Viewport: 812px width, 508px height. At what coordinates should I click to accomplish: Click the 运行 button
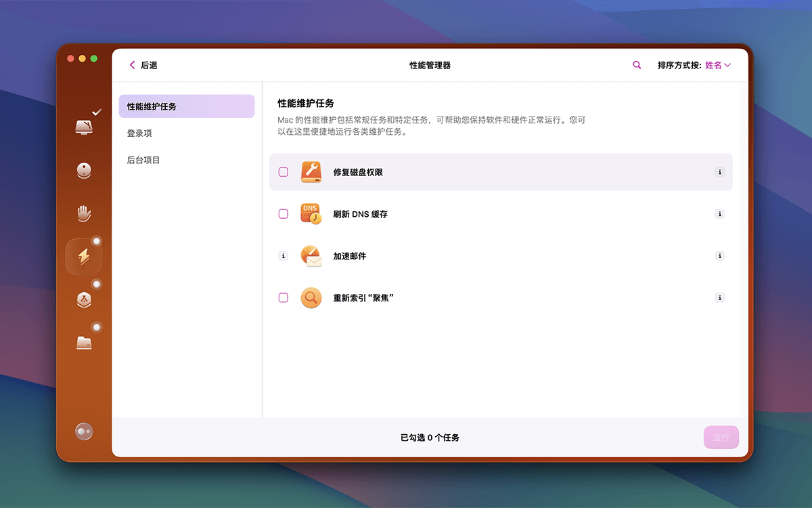tap(721, 438)
